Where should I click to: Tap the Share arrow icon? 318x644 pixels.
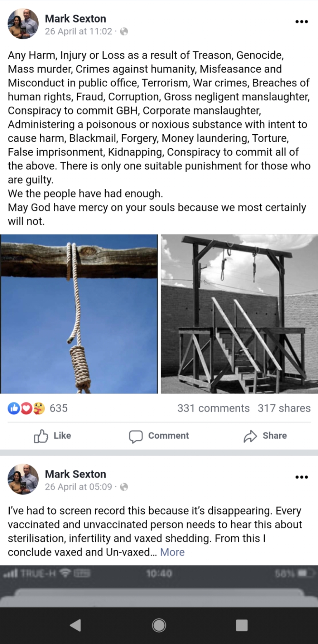pyautogui.click(x=250, y=436)
